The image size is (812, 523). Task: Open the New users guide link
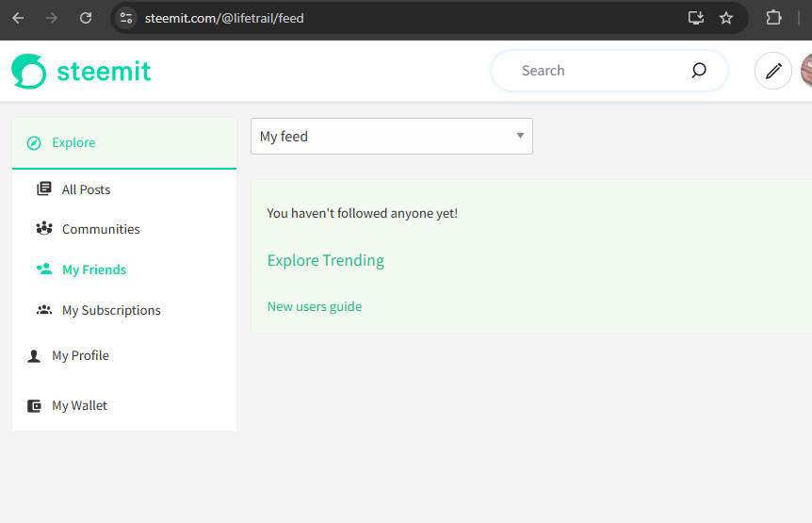(x=315, y=306)
